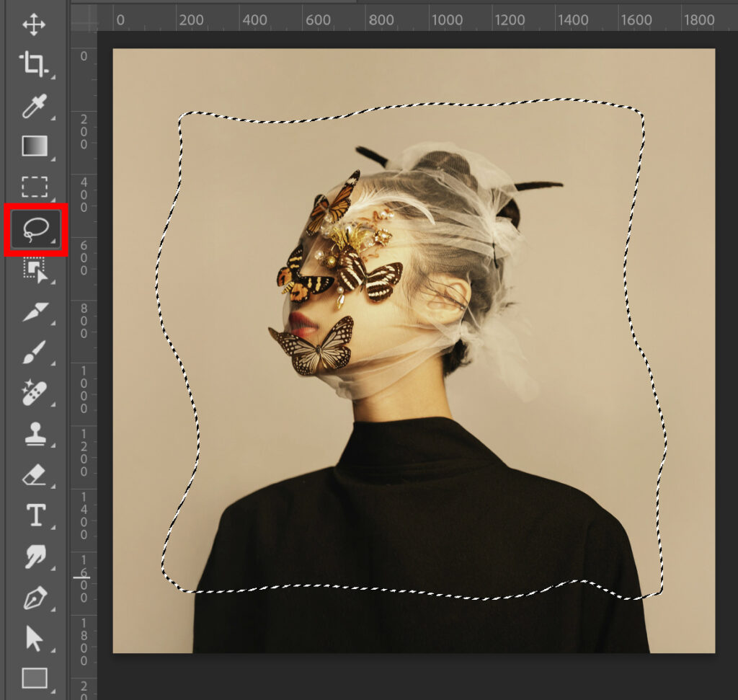Image resolution: width=738 pixels, height=700 pixels.
Task: Activate the Path Selection arrow tool
Action: [x=34, y=638]
